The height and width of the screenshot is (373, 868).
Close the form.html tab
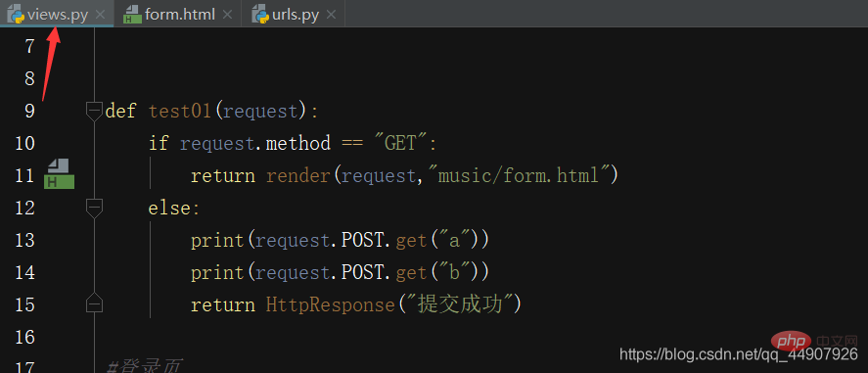[227, 15]
